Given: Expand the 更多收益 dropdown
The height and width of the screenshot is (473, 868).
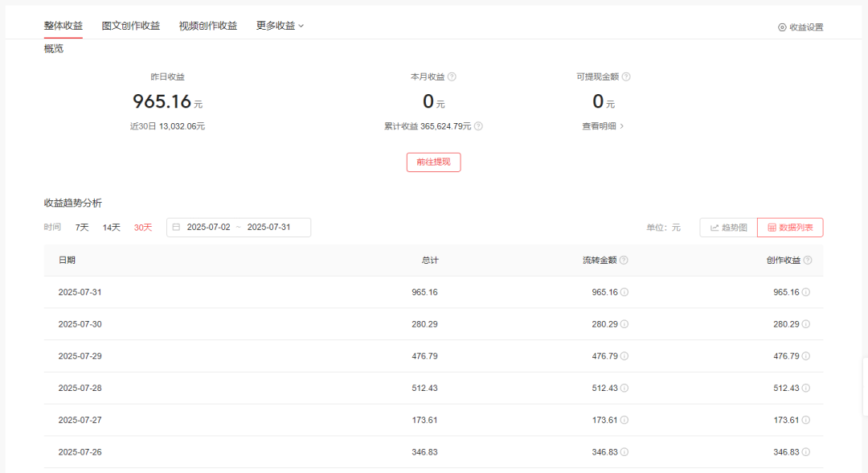Looking at the screenshot, I should [x=280, y=26].
